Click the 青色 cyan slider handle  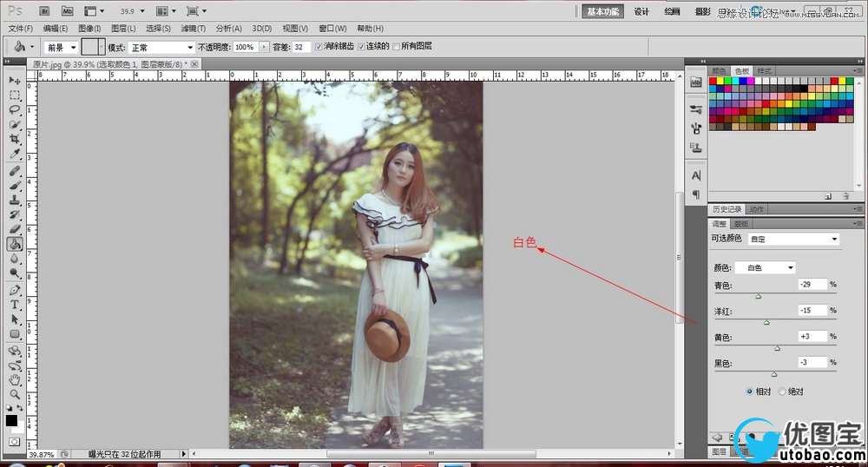[x=758, y=296]
